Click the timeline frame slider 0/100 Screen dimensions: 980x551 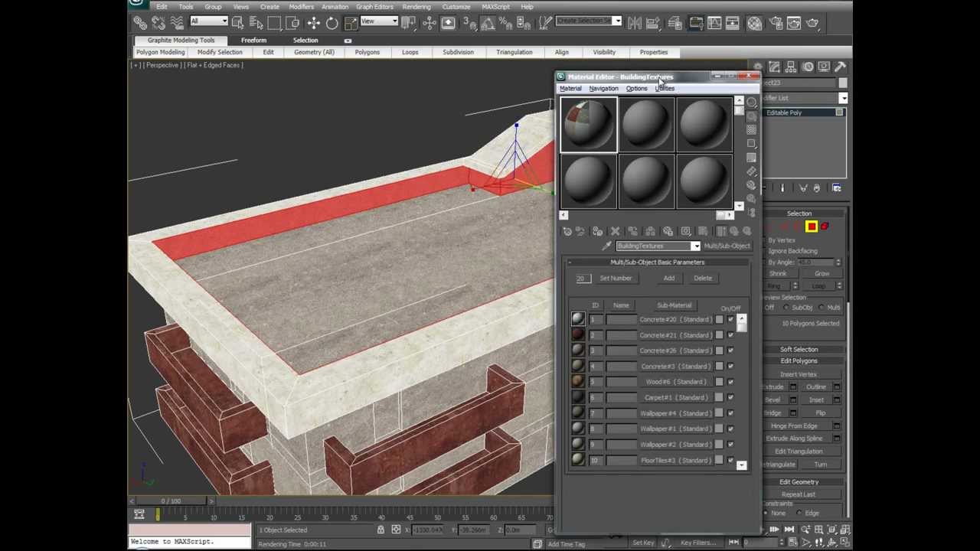tap(171, 501)
